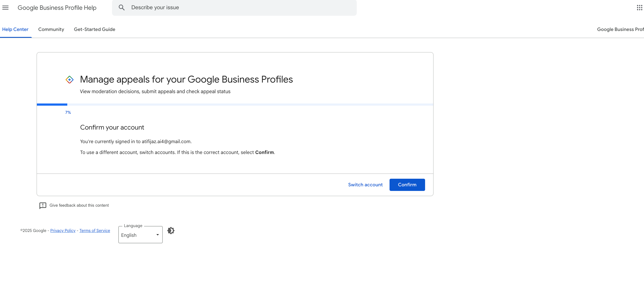Open Google Business Profile link at top right
The width and height of the screenshot is (644, 283).
620,29
